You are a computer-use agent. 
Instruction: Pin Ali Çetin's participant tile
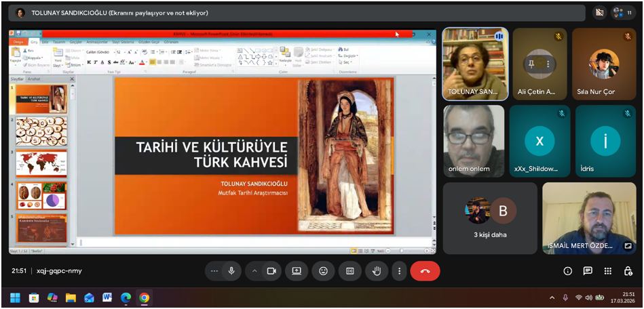[x=533, y=64]
